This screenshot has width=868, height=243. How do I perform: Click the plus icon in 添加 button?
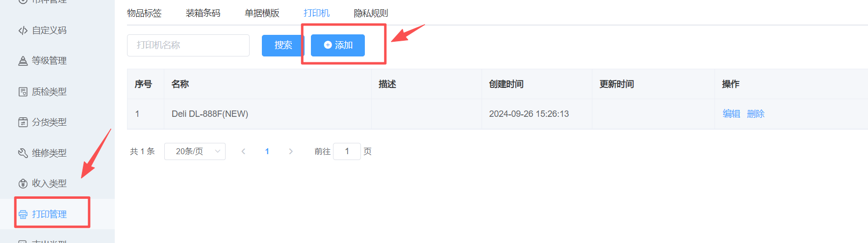point(328,45)
